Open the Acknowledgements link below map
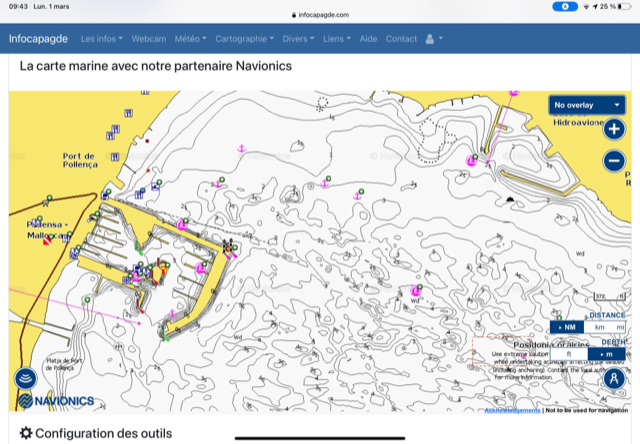Image resolution: width=640 pixels, height=444 pixels. pyautogui.click(x=512, y=410)
